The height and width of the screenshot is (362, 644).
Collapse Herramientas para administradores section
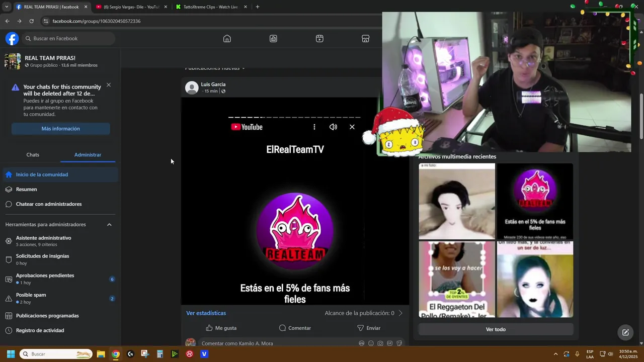click(x=109, y=225)
